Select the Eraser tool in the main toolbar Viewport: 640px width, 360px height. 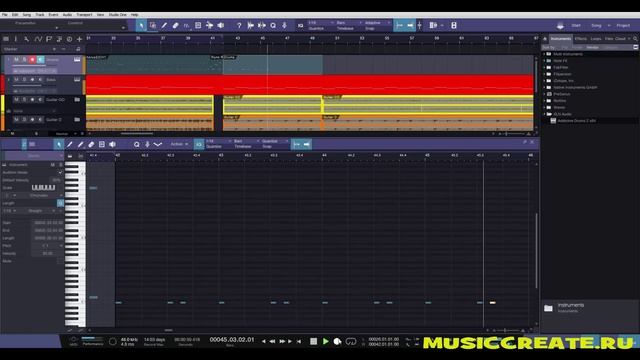176,25
